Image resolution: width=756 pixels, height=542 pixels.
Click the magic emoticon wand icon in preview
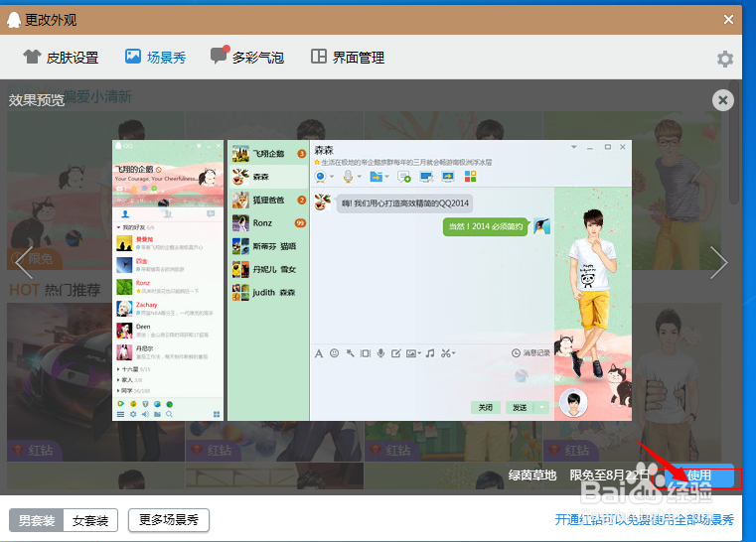[x=350, y=353]
